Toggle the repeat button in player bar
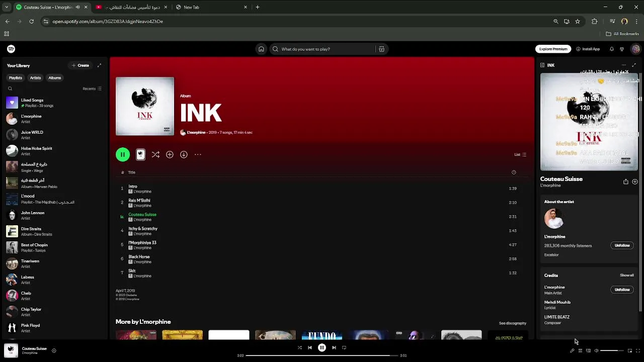 [344, 347]
